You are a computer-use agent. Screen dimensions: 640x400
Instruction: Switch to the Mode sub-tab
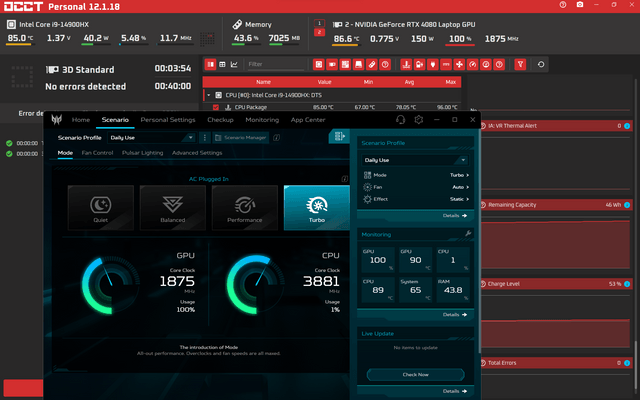(x=65, y=153)
